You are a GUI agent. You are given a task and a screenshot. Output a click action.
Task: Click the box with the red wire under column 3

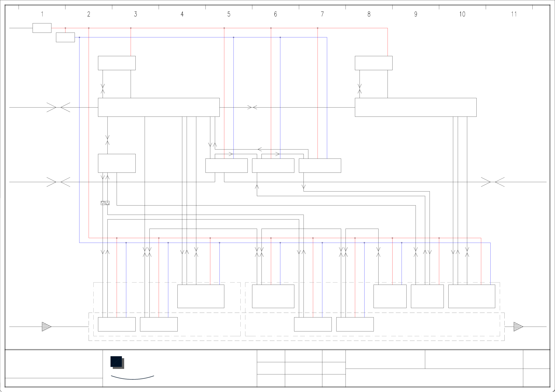point(117,63)
